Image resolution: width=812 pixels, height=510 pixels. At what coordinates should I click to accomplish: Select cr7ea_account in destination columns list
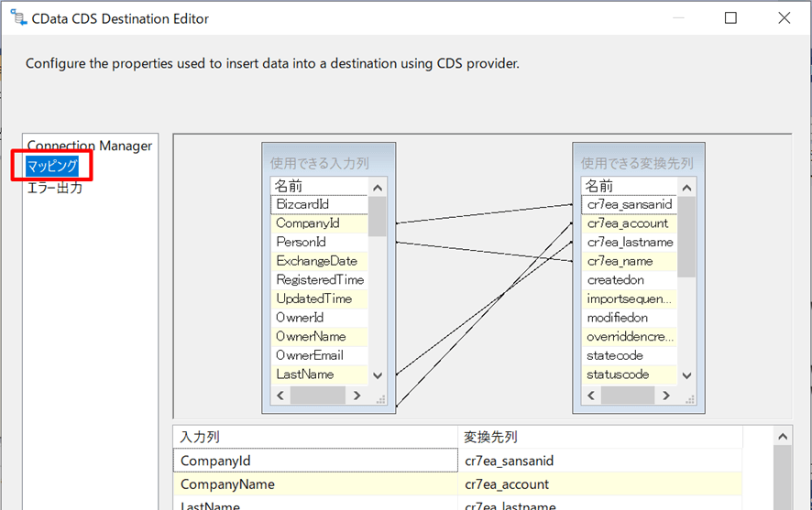click(x=630, y=223)
